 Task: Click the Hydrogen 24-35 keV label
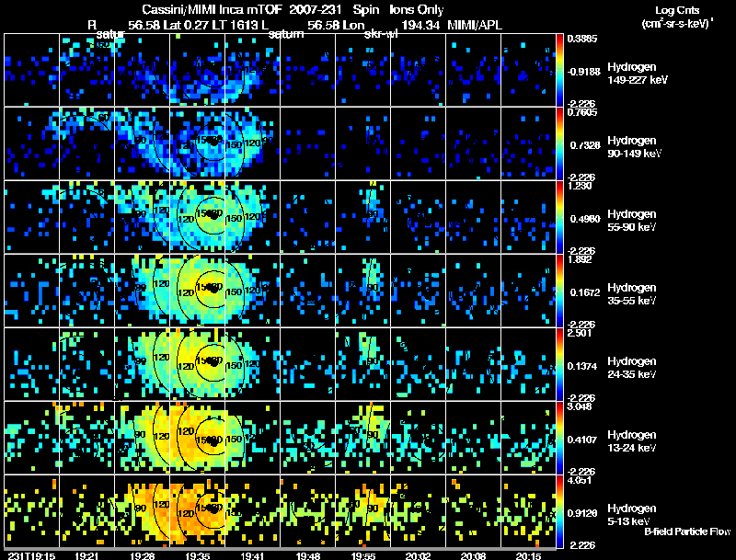click(632, 368)
